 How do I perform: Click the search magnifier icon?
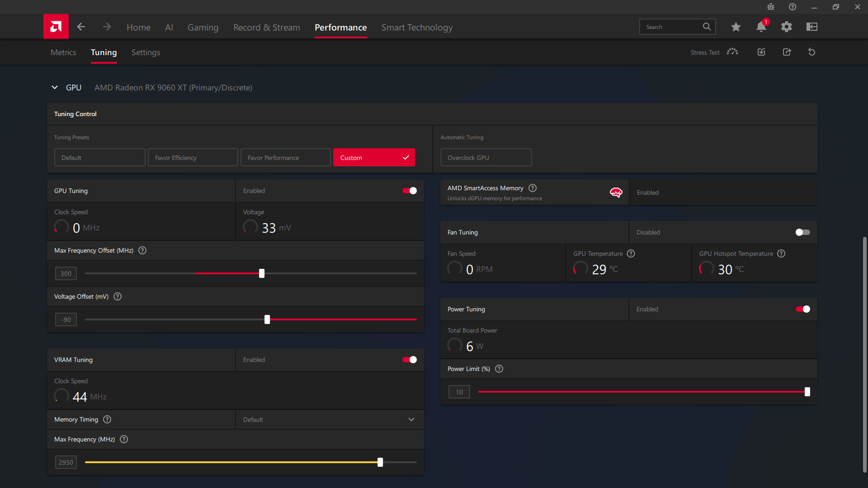click(707, 27)
